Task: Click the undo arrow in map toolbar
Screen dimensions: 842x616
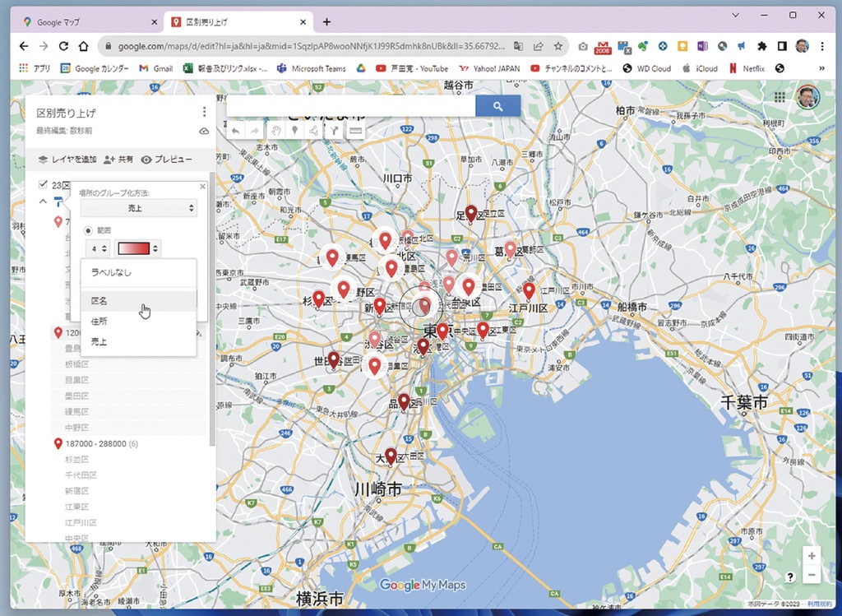Action: click(x=236, y=131)
